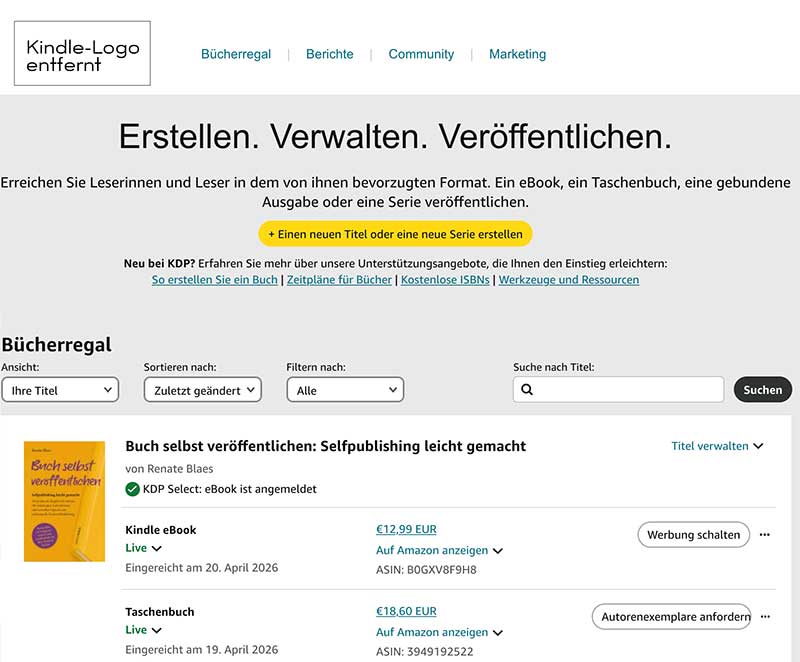800x662 pixels.
Task: Select ASIN text '3949192522'
Action: point(440,652)
